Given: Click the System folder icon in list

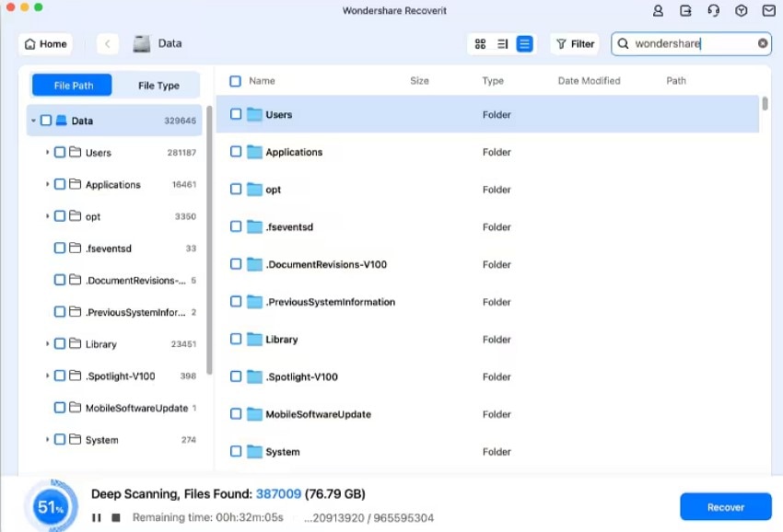Looking at the screenshot, I should (254, 451).
